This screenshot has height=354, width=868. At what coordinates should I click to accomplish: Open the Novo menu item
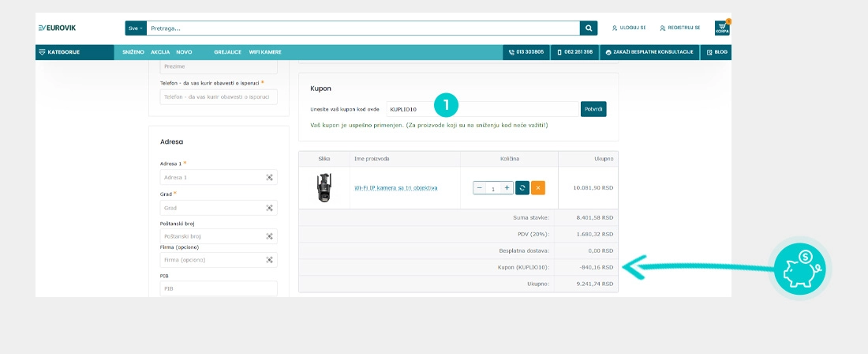point(185,52)
